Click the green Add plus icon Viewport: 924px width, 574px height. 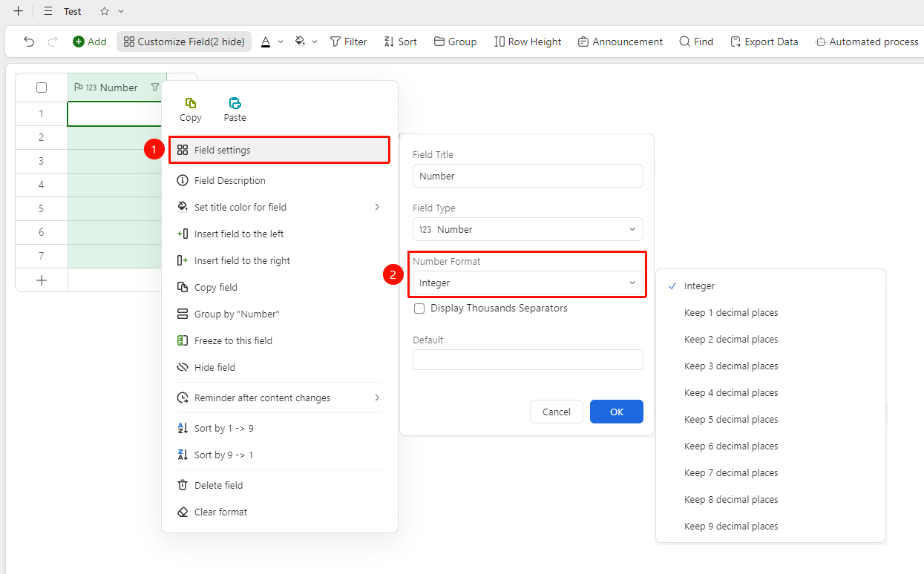coord(79,42)
